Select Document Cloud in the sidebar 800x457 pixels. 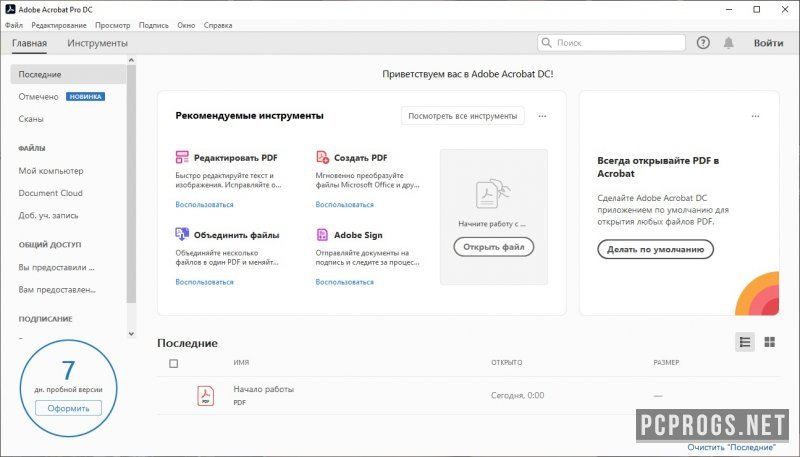coord(50,193)
